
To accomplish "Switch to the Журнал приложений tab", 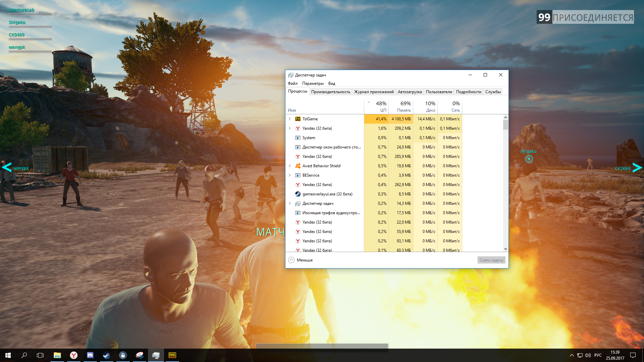I will click(374, 92).
